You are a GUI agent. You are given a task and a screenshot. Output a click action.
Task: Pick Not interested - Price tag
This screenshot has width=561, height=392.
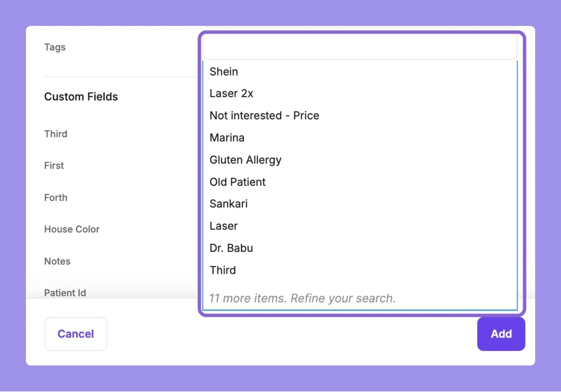(360, 116)
